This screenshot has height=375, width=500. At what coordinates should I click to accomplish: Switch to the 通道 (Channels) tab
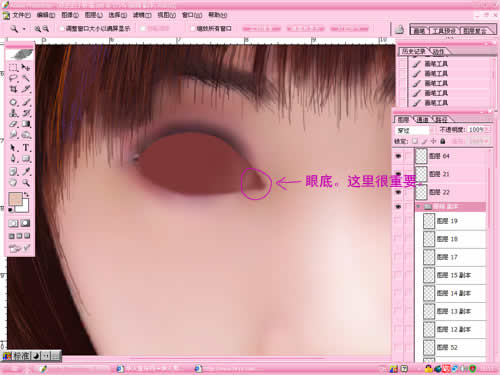[x=423, y=119]
